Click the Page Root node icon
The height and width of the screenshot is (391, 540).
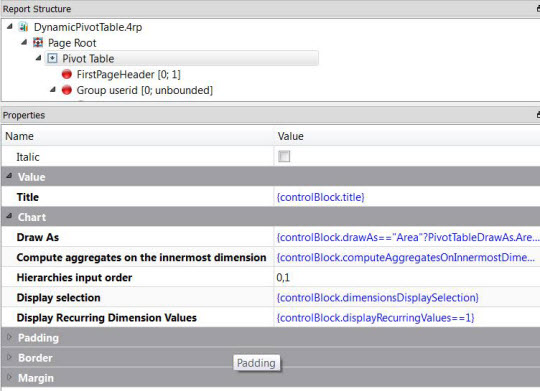point(38,43)
